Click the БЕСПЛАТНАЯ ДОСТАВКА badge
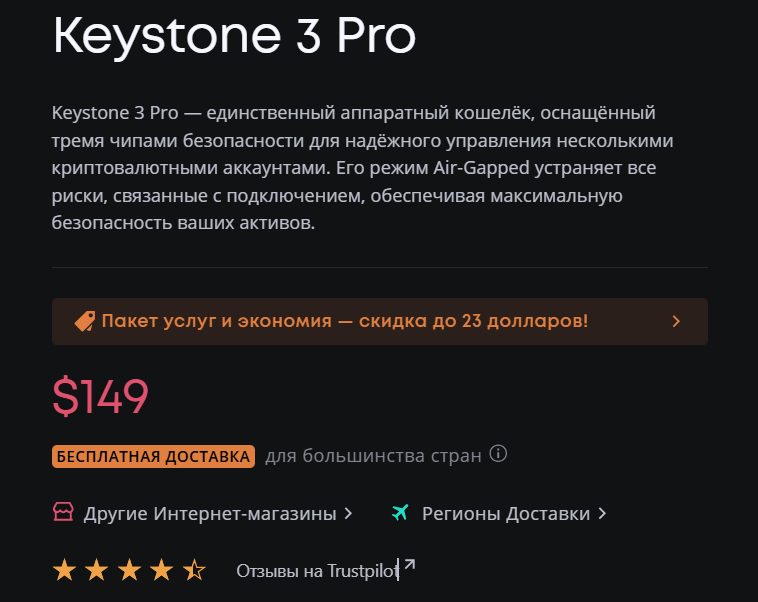The height and width of the screenshot is (602, 758). tap(153, 456)
